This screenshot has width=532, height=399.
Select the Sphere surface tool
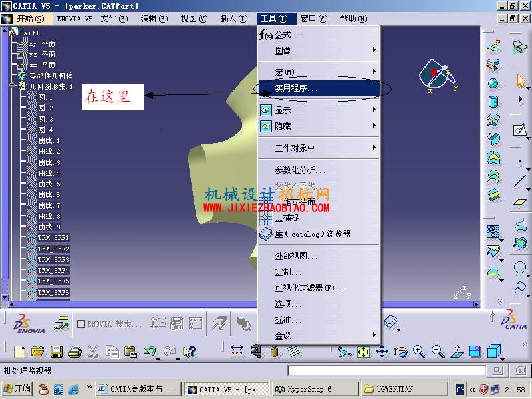[493, 84]
